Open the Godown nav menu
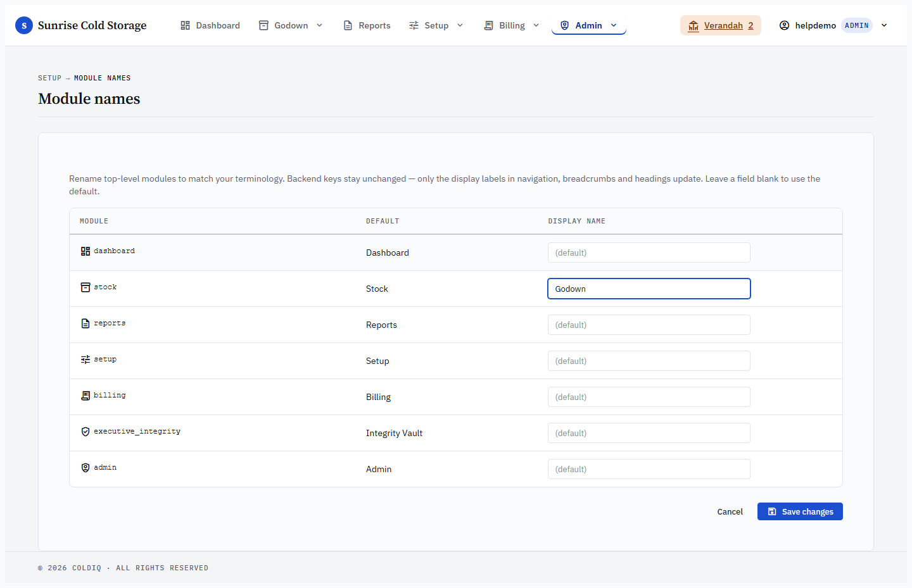This screenshot has height=588, width=912. (291, 25)
